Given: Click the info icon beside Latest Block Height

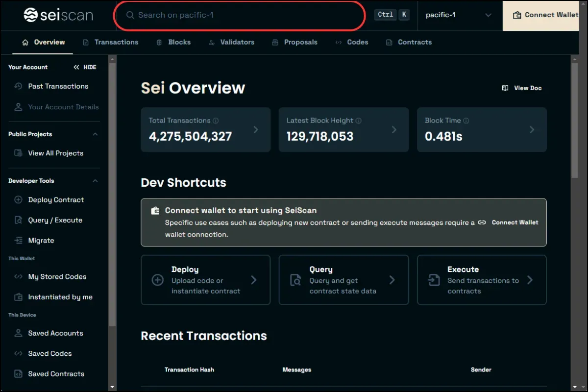Looking at the screenshot, I should click(x=358, y=121).
